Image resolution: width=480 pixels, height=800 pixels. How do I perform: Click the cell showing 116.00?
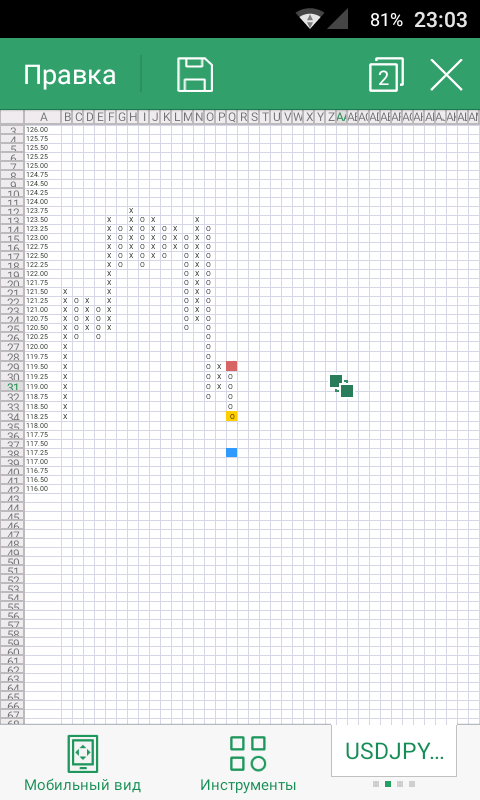43,489
